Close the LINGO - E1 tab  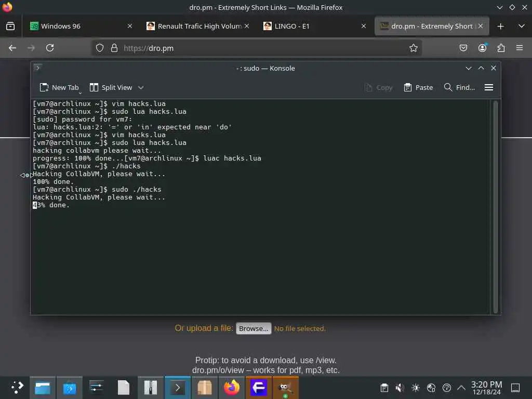[x=363, y=26]
